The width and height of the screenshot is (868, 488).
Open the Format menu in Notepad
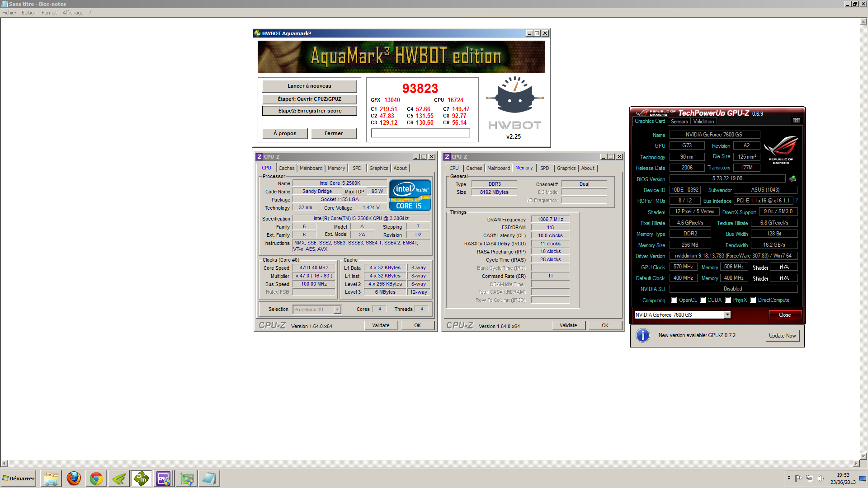(49, 13)
